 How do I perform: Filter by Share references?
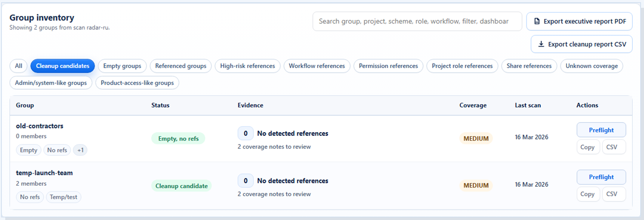coord(529,66)
